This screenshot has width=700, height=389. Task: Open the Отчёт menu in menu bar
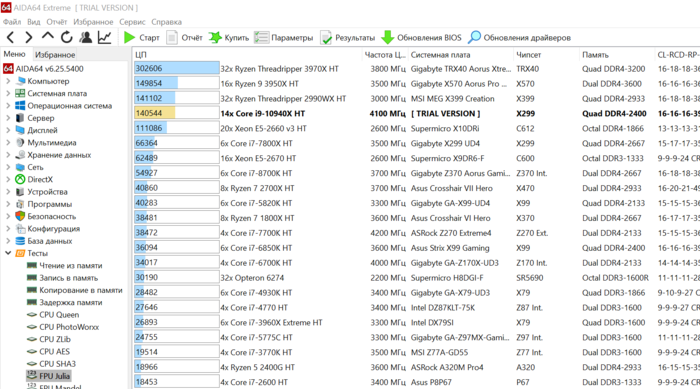[57, 22]
